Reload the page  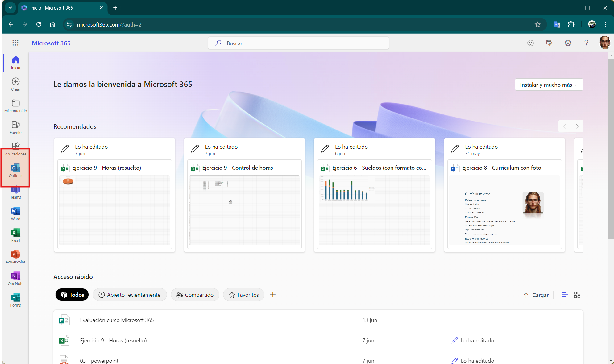39,24
